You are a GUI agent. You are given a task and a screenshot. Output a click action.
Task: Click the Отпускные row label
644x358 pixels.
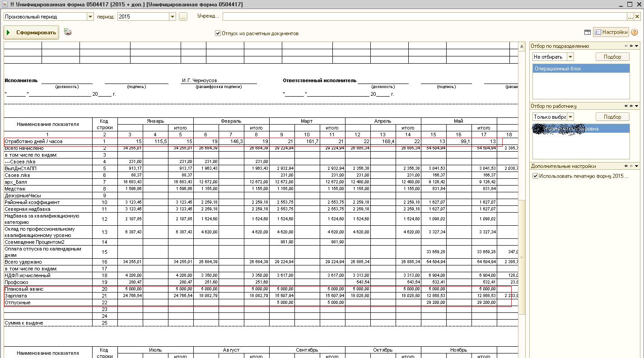18,302
